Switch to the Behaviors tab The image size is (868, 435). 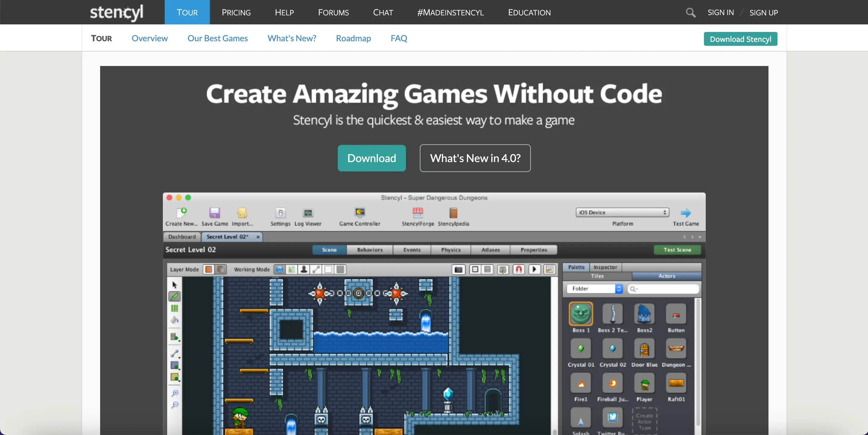point(370,250)
